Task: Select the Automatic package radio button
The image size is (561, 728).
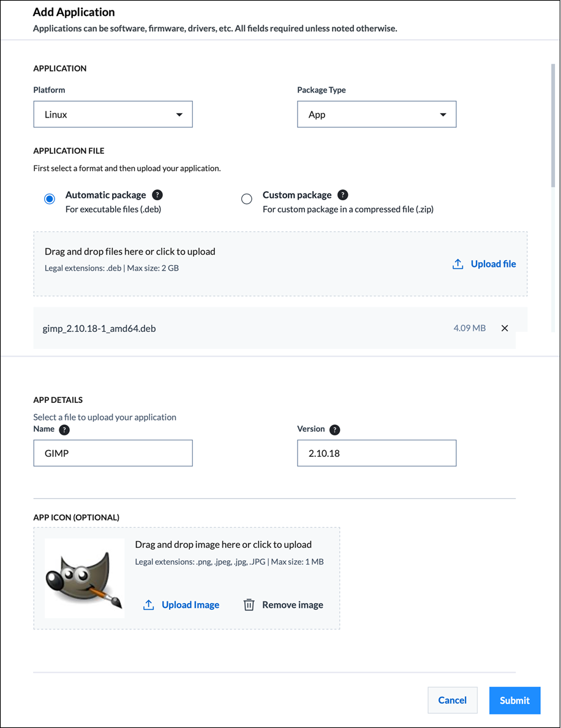Action: (50, 199)
